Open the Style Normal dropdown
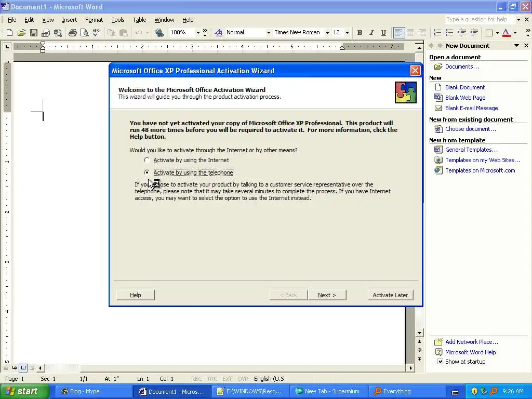Image resolution: width=532 pixels, height=399 pixels. [269, 33]
